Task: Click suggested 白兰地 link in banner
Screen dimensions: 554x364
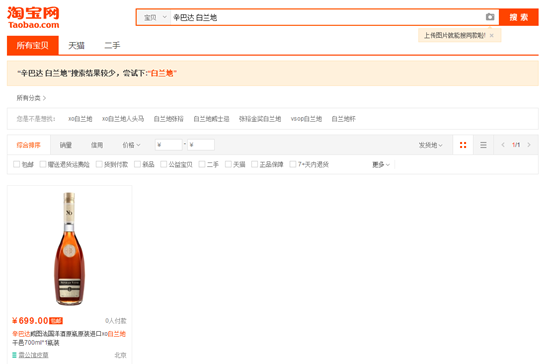Action: [x=162, y=73]
